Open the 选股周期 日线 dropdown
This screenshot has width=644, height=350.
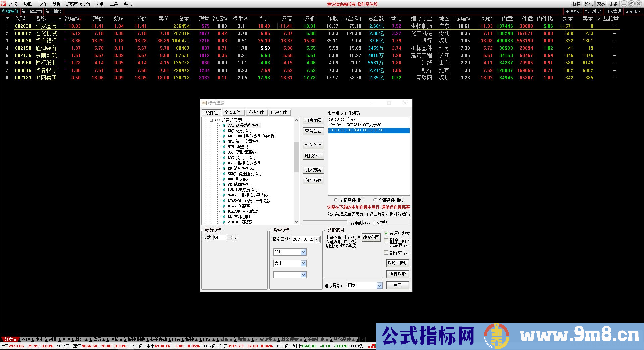click(379, 286)
